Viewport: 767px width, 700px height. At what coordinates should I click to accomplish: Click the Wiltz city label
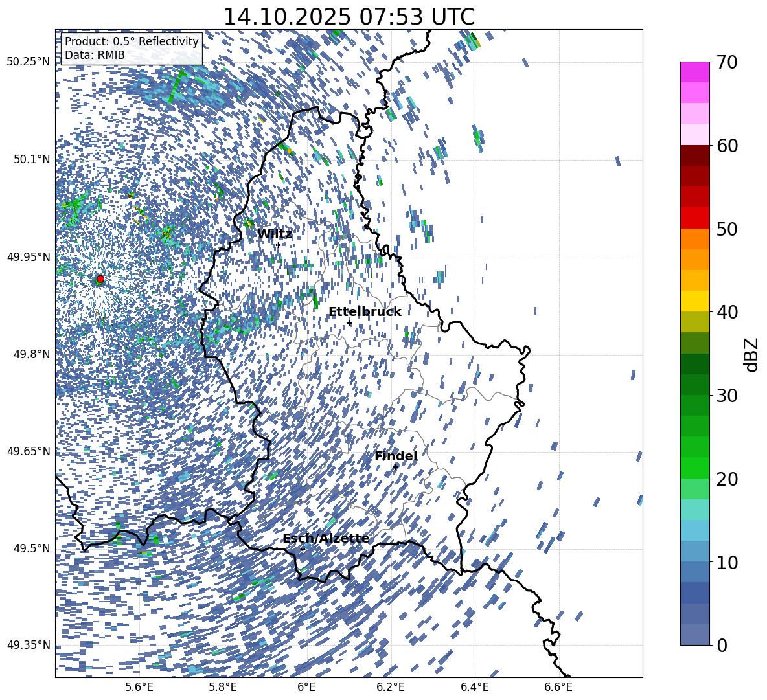click(275, 234)
